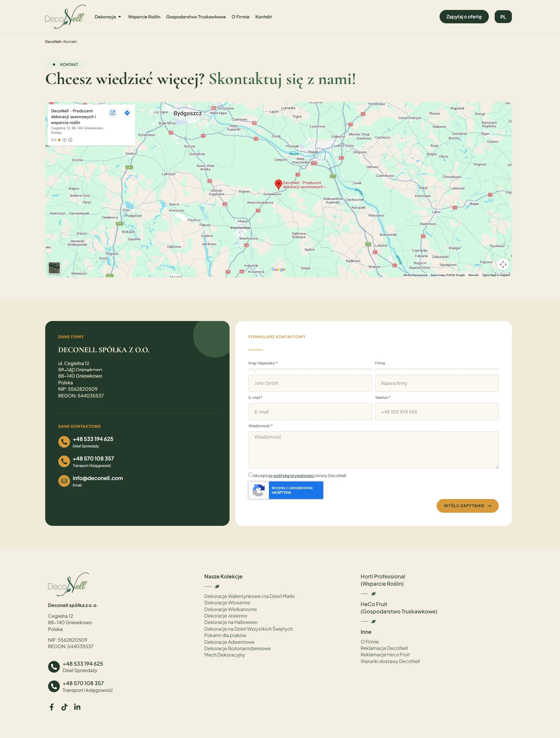Open O Firmie link in footer
Viewport: 560px width, 738px height.
[370, 642]
